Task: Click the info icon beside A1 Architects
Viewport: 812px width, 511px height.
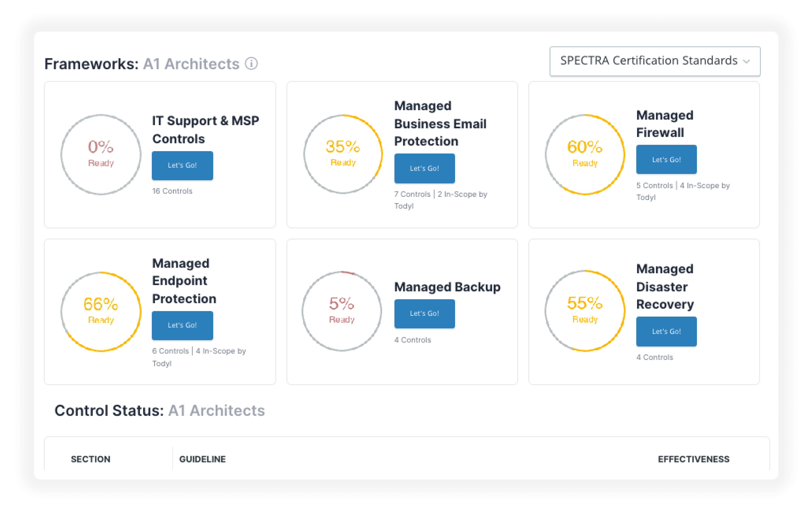Action: tap(251, 63)
